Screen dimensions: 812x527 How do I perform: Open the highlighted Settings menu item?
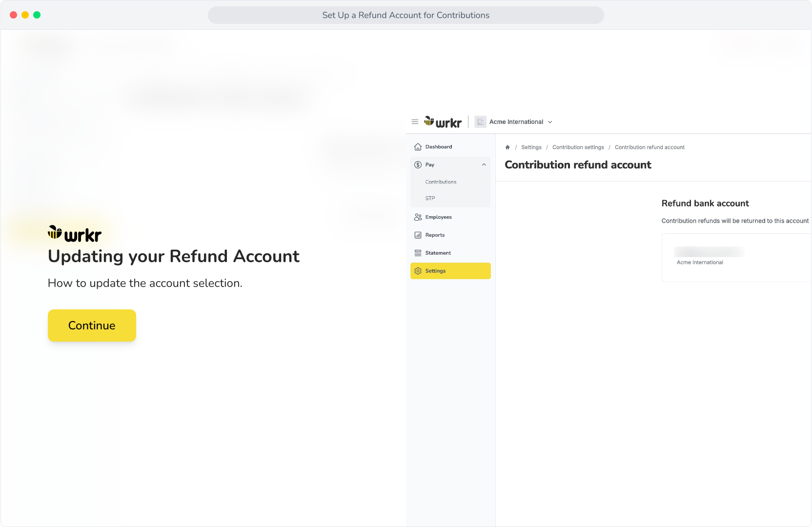pos(450,271)
